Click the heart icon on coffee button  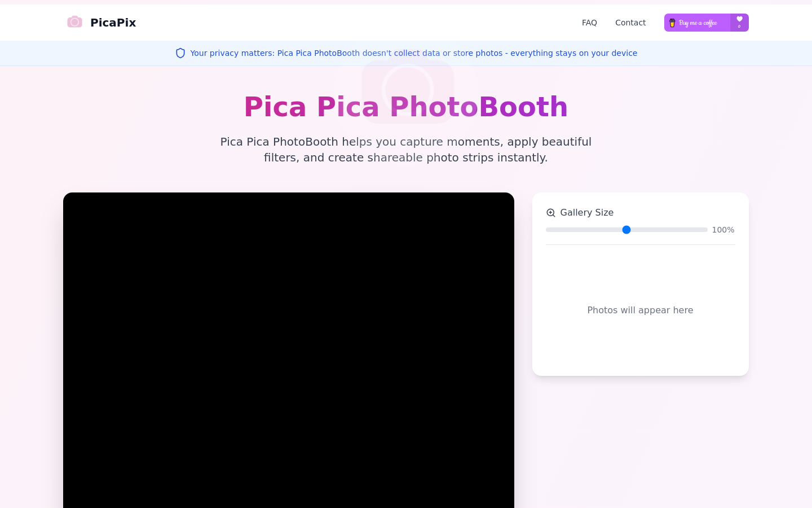739,20
